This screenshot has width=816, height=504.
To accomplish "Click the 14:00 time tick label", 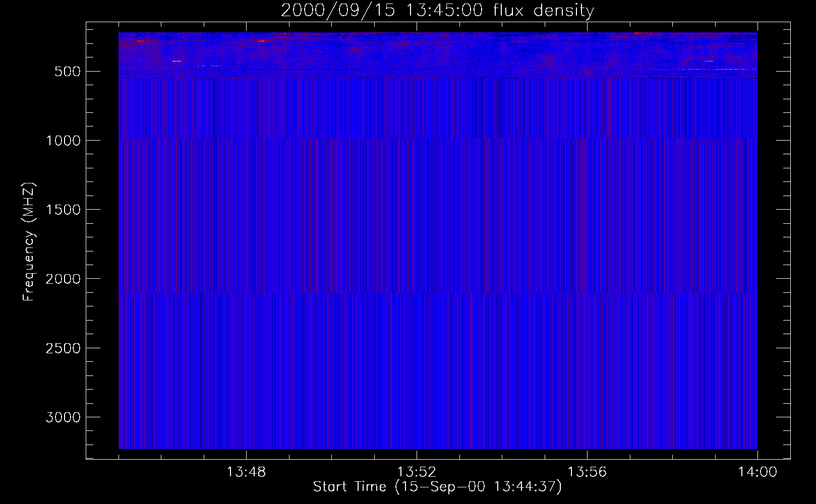I will [x=757, y=472].
